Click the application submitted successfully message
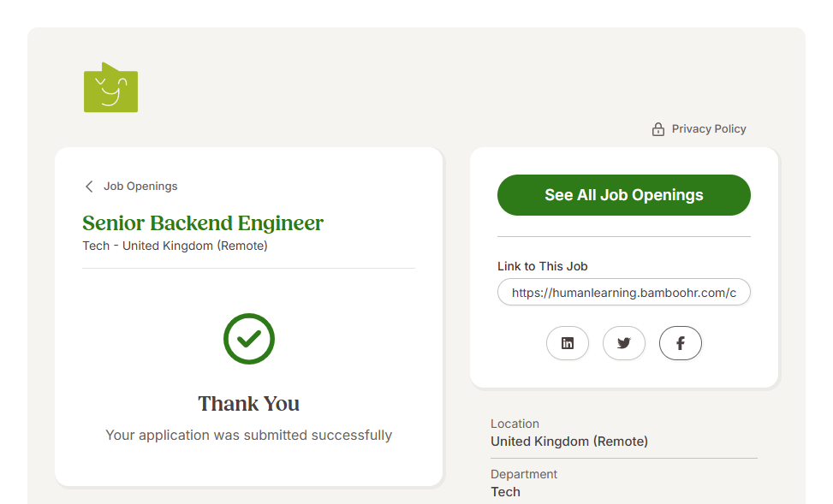The height and width of the screenshot is (504, 833). (x=249, y=435)
